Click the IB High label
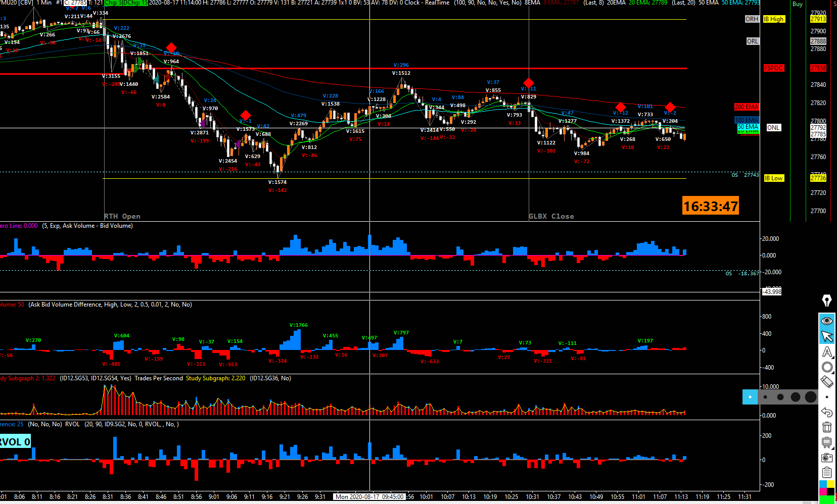Viewport: 837px width, 504px height. pyautogui.click(x=774, y=19)
